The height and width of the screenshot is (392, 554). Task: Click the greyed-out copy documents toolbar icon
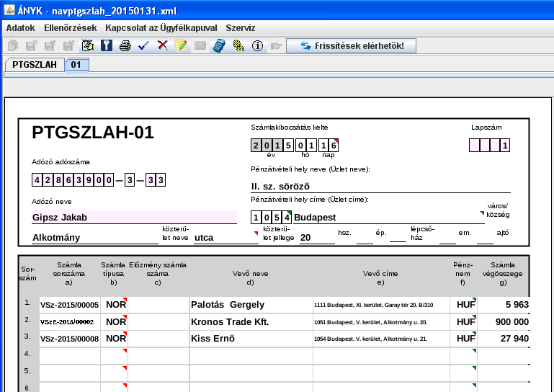[x=13, y=46]
